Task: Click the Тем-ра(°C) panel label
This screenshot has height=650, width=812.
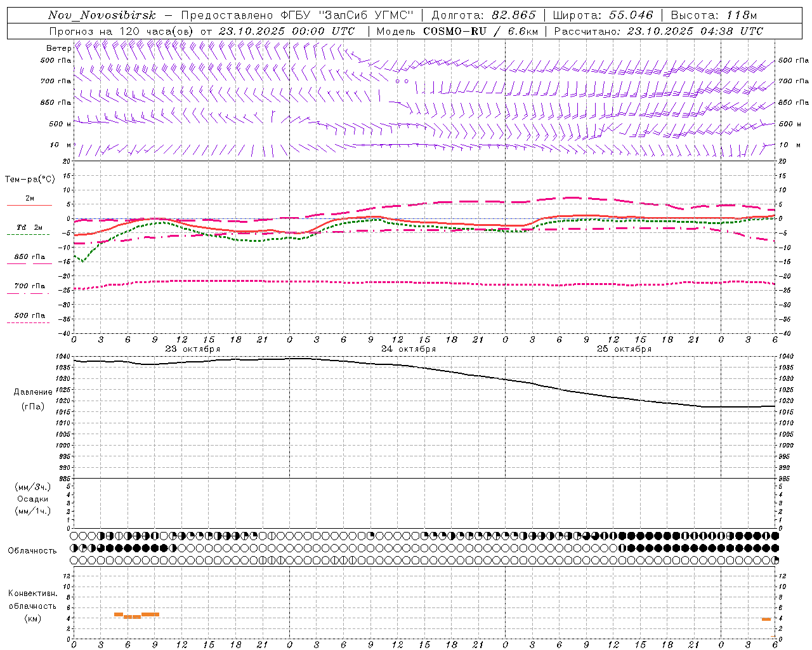Action: [x=30, y=179]
